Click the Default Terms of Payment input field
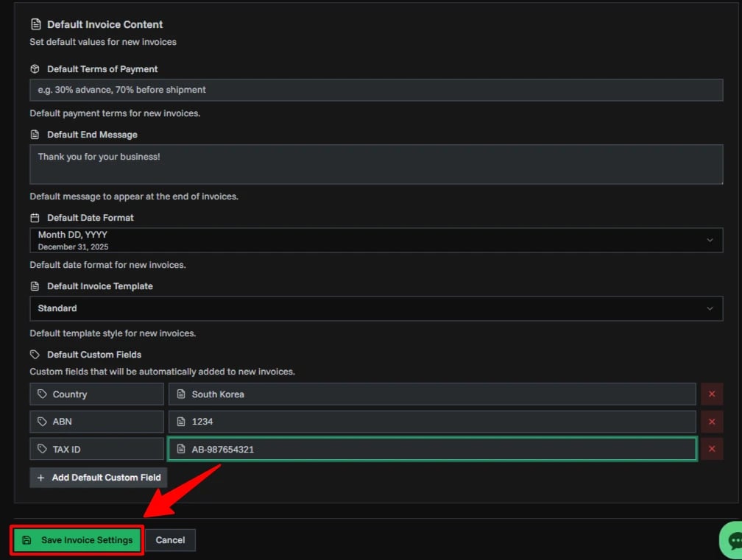Viewport: 742px width, 560px height. (x=376, y=90)
